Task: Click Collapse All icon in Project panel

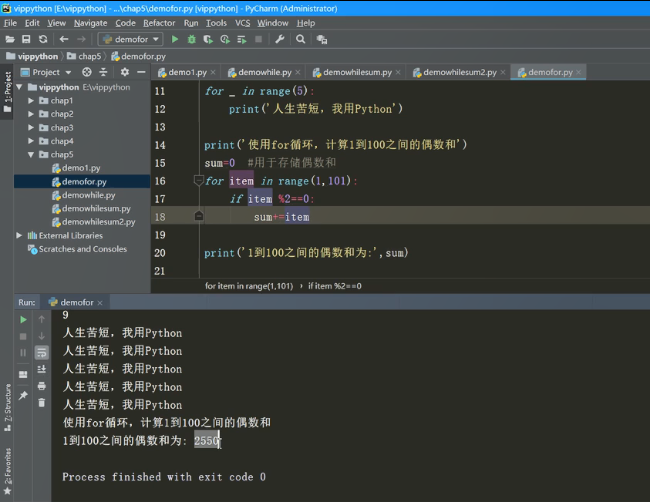Action: [103, 72]
